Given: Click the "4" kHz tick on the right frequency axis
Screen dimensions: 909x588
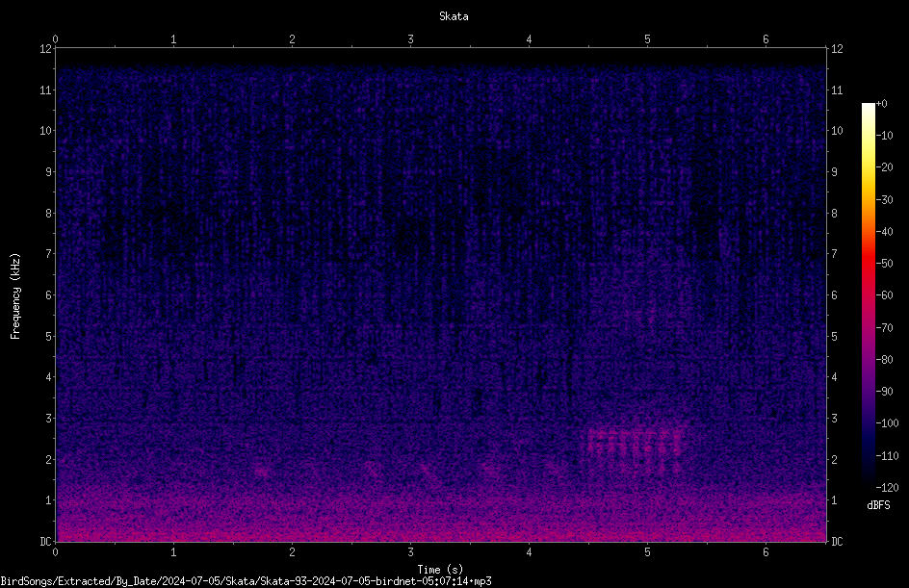Looking at the screenshot, I should pos(834,377).
